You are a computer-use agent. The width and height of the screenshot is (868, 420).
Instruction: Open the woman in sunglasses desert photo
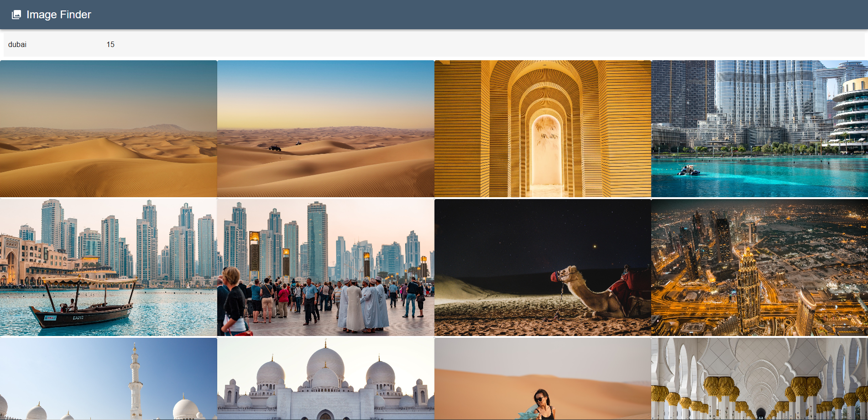(543, 379)
